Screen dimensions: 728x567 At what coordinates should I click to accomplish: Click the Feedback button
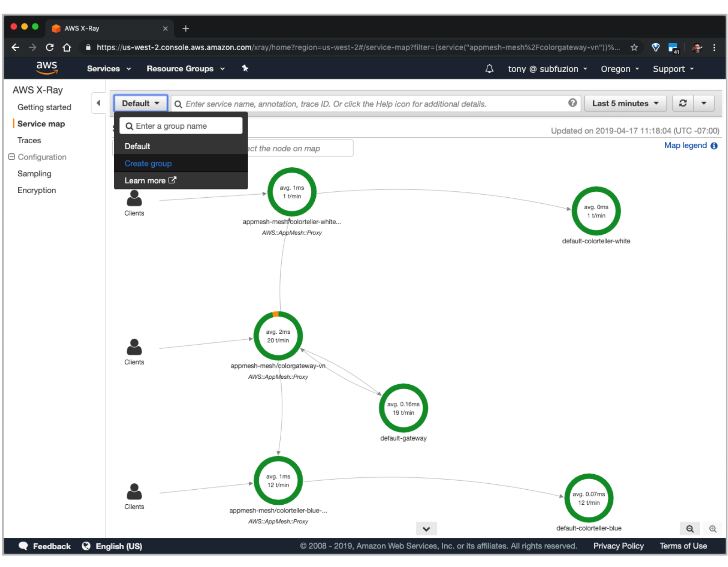(45, 546)
